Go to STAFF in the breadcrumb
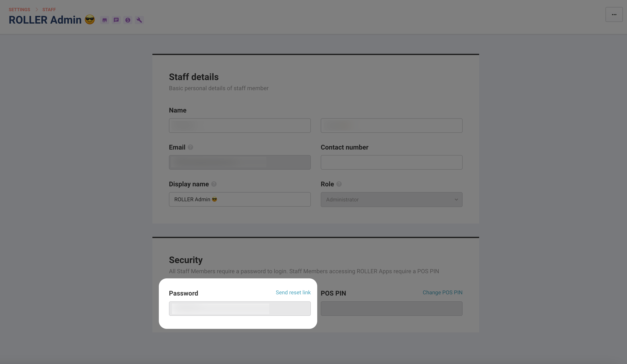This screenshot has height=364, width=627. (49, 10)
